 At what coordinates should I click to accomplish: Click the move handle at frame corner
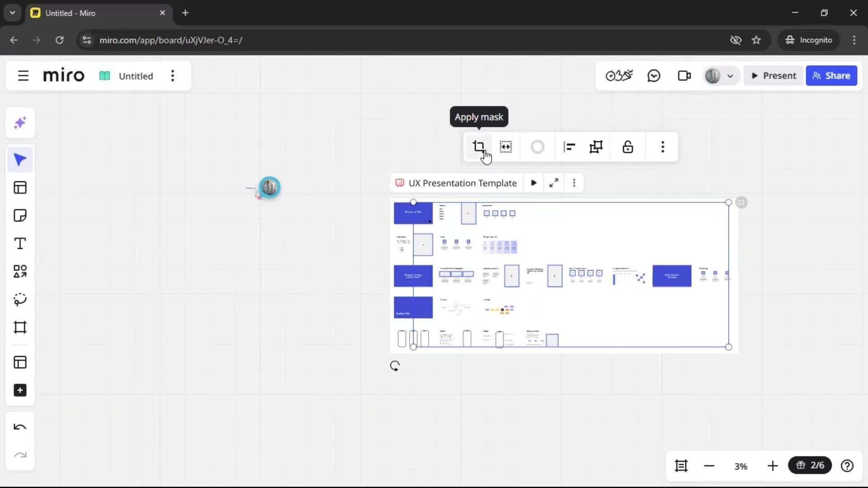[741, 202]
